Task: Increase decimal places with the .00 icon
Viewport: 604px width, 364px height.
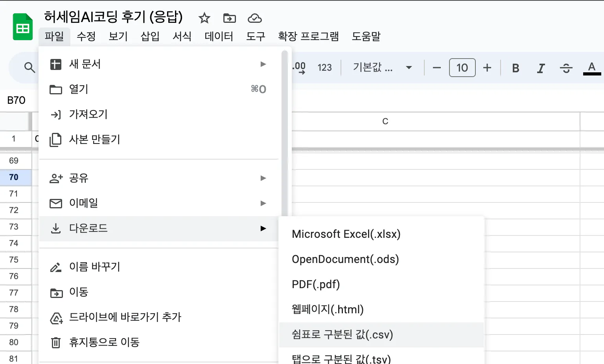Action: click(299, 68)
